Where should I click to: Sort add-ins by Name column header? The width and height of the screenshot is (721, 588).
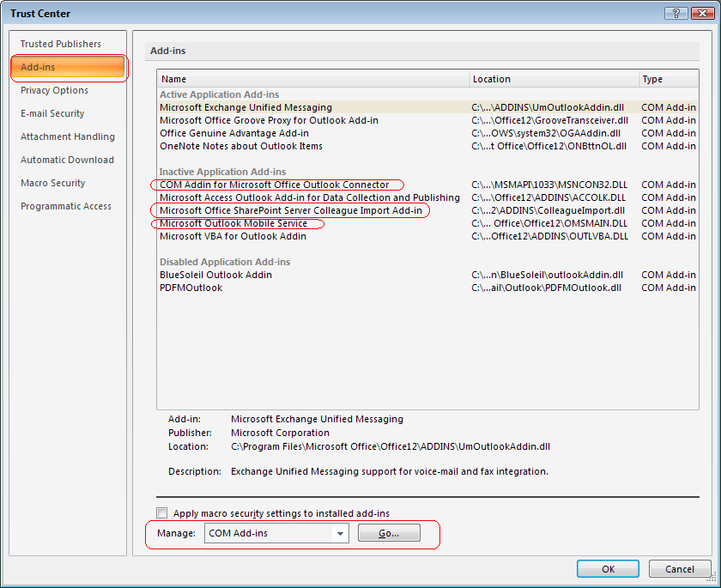coord(313,79)
